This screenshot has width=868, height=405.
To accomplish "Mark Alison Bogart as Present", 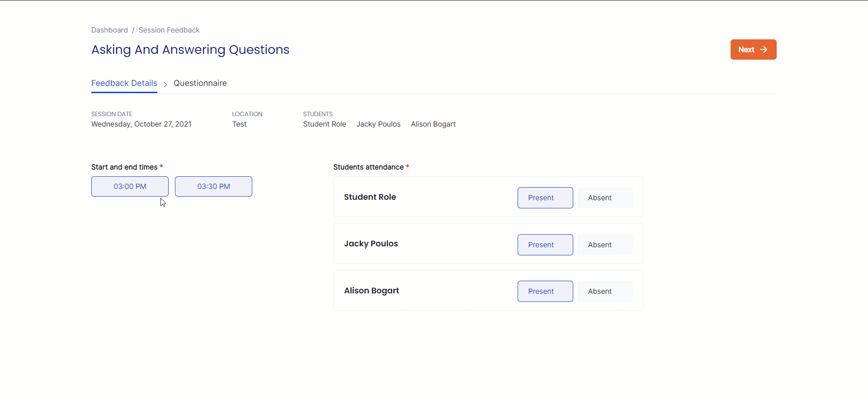I will (x=545, y=291).
